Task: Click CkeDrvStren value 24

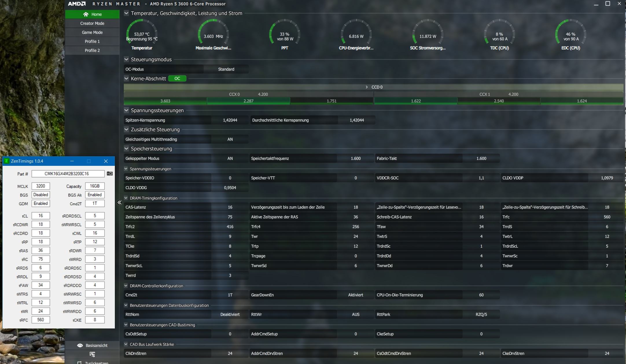Action: click(x=607, y=353)
